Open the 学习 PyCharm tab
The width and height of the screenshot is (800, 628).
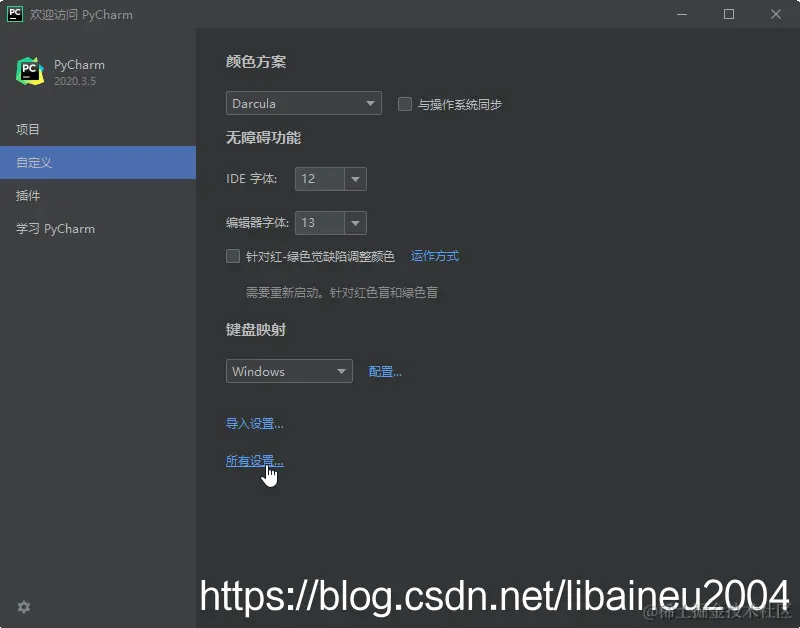(x=98, y=229)
